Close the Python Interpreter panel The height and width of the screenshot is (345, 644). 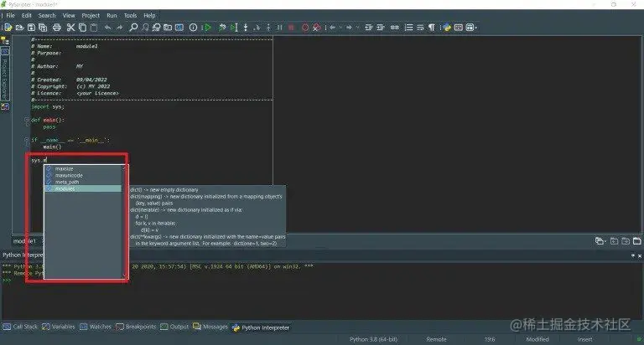click(x=640, y=255)
